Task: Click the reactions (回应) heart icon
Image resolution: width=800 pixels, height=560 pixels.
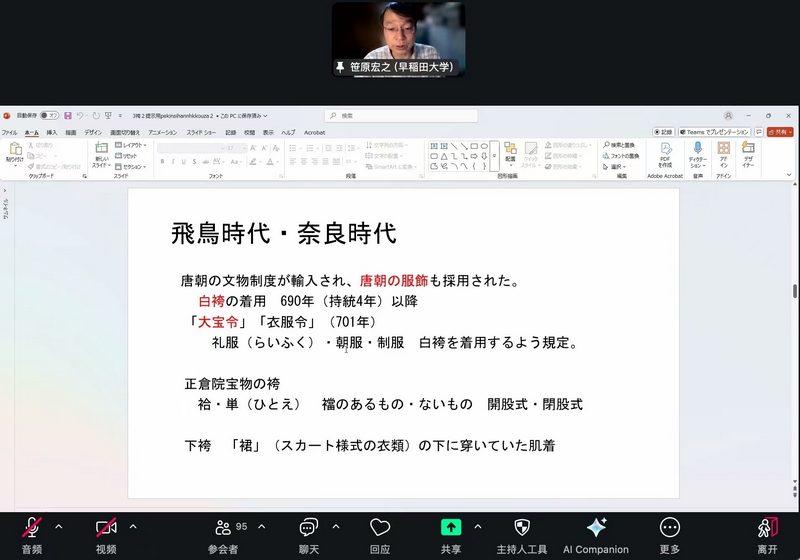Action: (x=380, y=530)
